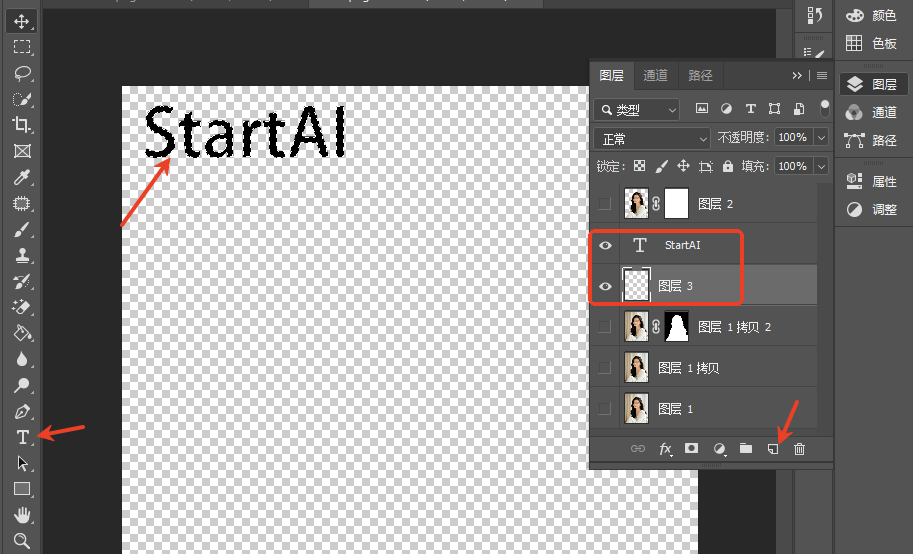The width and height of the screenshot is (913, 554).
Task: Create a new layer group
Action: (746, 448)
